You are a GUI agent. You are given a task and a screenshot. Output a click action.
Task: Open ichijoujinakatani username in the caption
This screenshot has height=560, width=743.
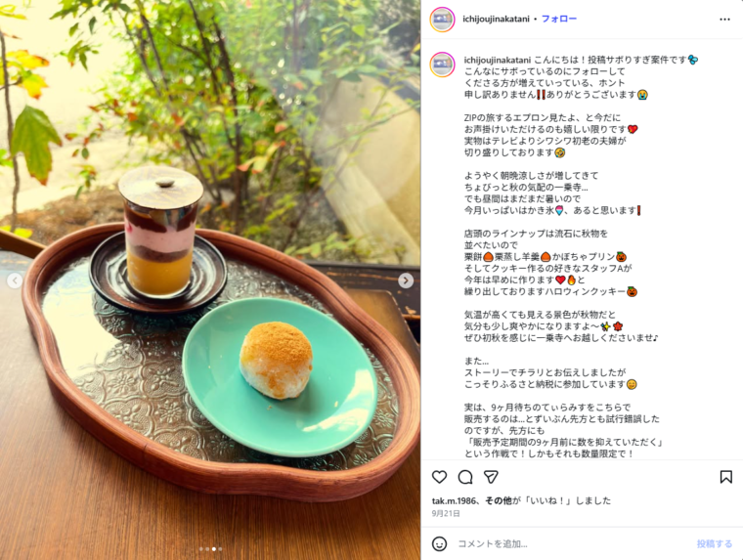point(497,60)
